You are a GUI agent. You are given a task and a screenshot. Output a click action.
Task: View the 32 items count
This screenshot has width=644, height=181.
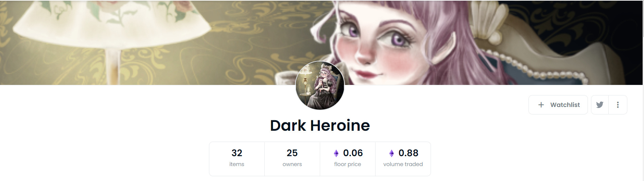[237, 153]
